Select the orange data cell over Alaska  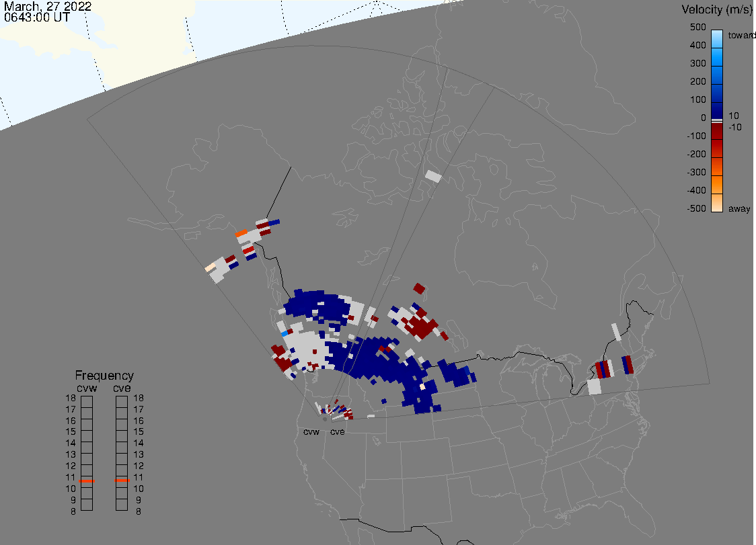[x=242, y=233]
